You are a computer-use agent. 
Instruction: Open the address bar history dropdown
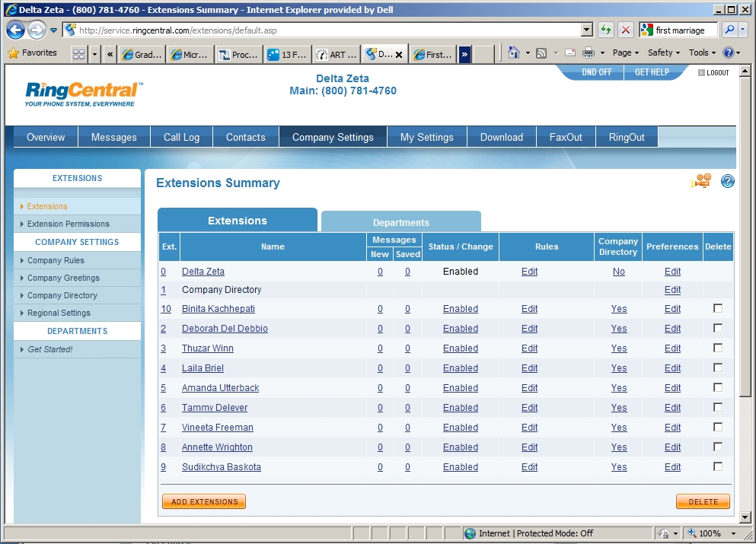586,30
